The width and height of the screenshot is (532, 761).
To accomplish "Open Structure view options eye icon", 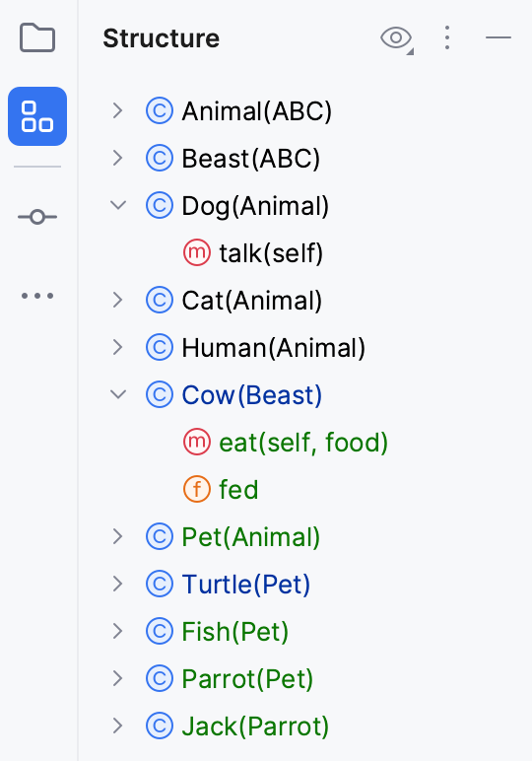I will [x=397, y=37].
